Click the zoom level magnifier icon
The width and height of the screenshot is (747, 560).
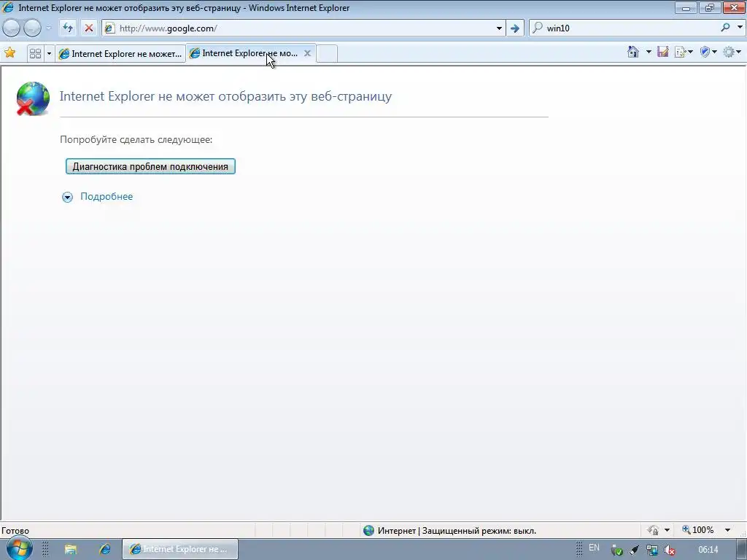[x=686, y=529]
